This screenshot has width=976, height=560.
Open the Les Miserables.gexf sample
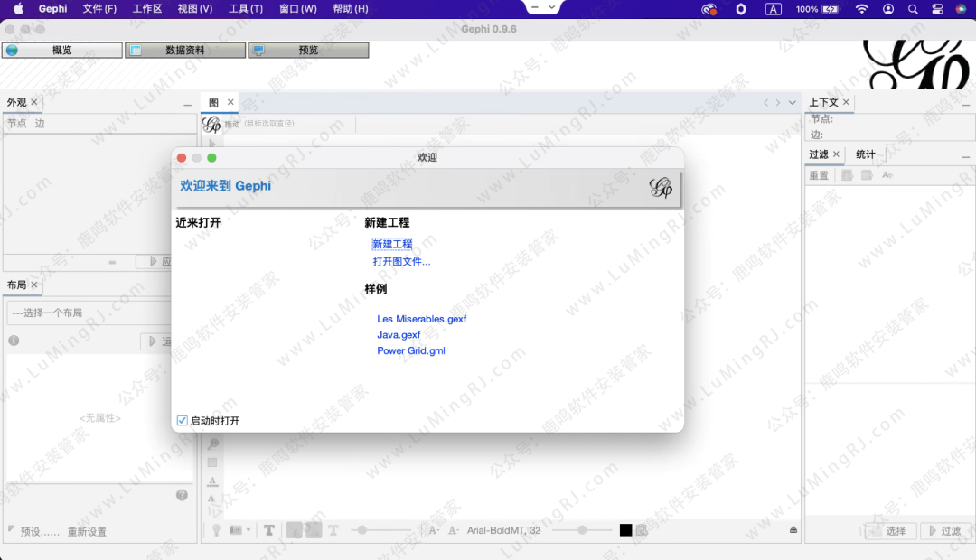coord(421,319)
